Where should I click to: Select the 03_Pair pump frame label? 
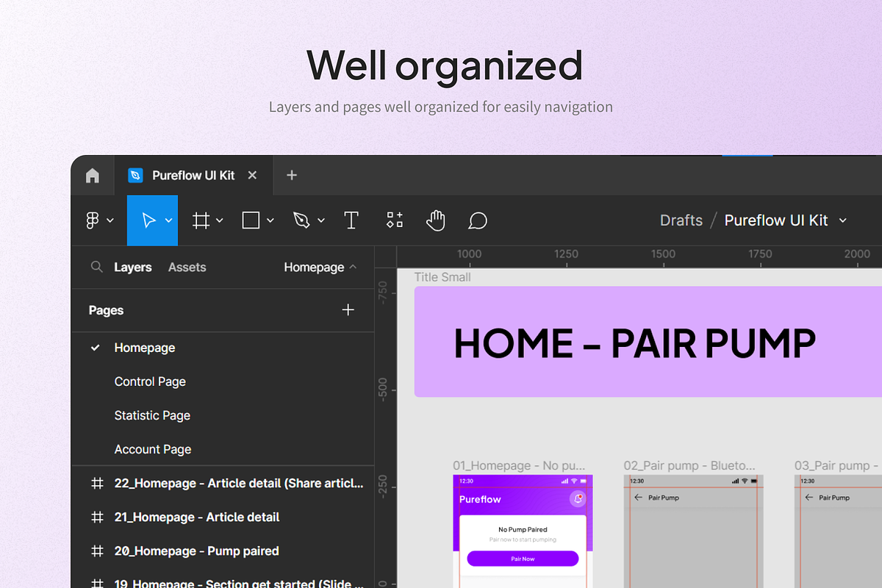tap(838, 465)
